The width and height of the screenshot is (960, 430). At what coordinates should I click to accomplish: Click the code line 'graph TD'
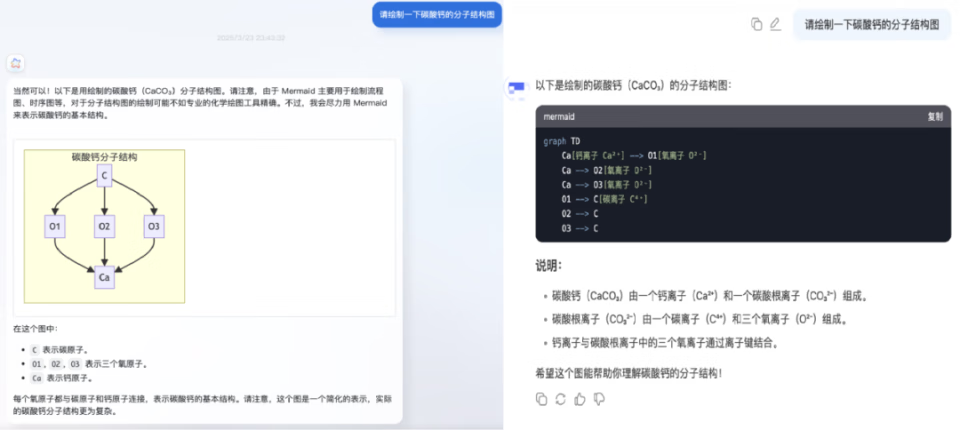pos(561,141)
